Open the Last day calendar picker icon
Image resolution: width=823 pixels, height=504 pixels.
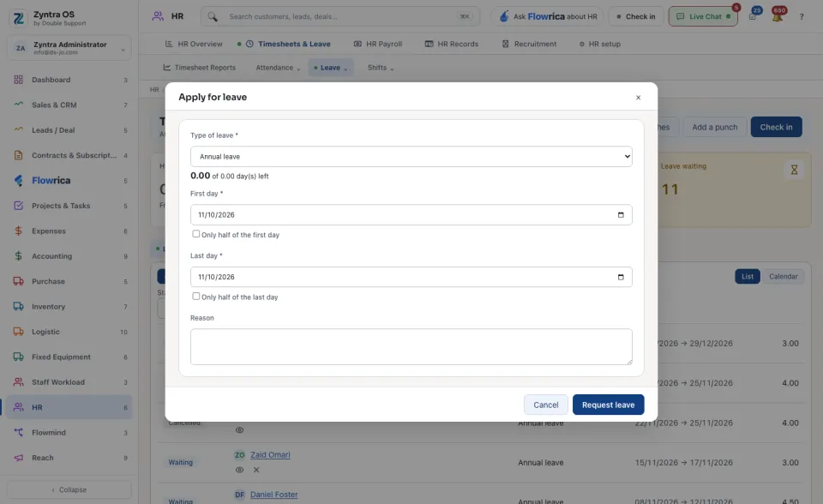(621, 277)
